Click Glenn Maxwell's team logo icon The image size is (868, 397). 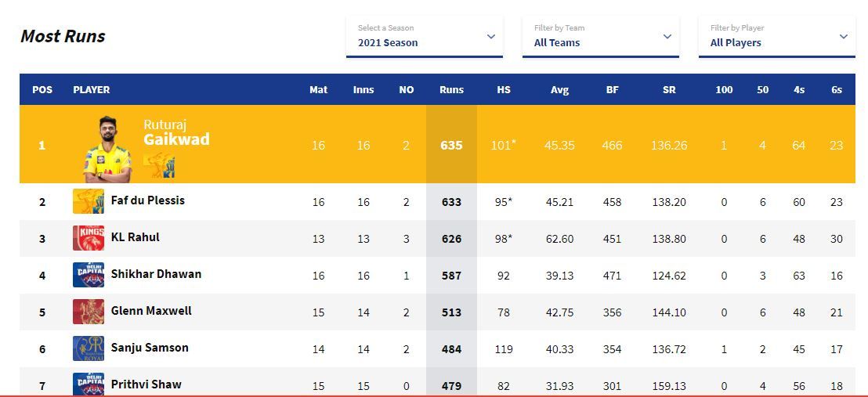(x=88, y=312)
